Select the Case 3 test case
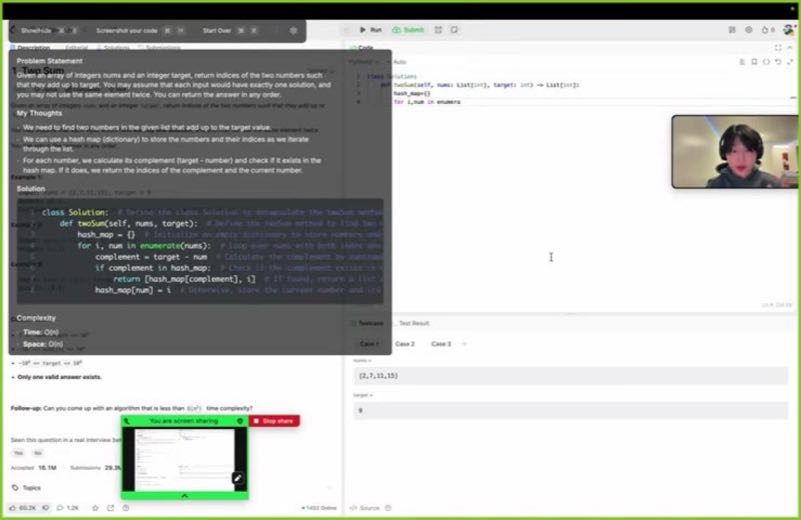The image size is (801, 520). pyautogui.click(x=441, y=344)
